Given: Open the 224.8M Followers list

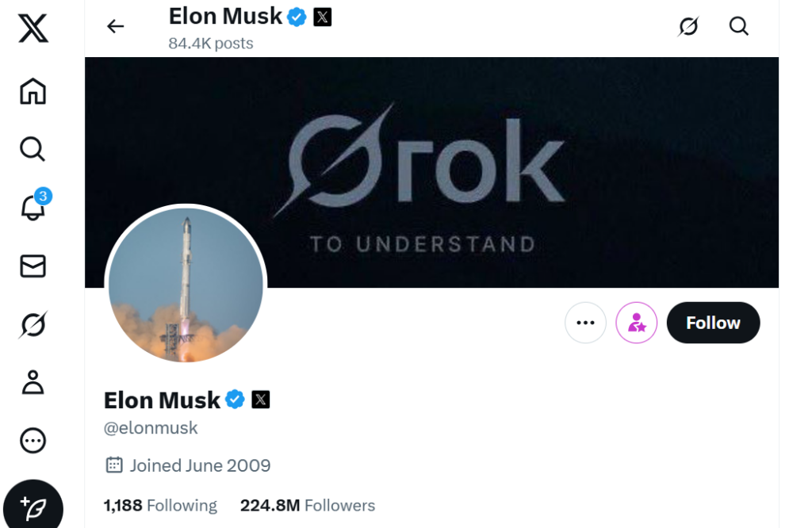Looking at the screenshot, I should point(308,505).
